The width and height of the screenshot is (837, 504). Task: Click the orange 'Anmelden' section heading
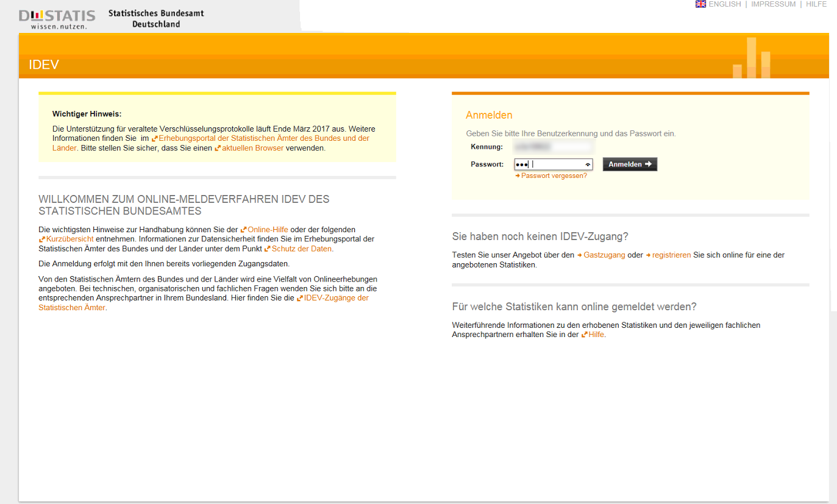point(489,115)
